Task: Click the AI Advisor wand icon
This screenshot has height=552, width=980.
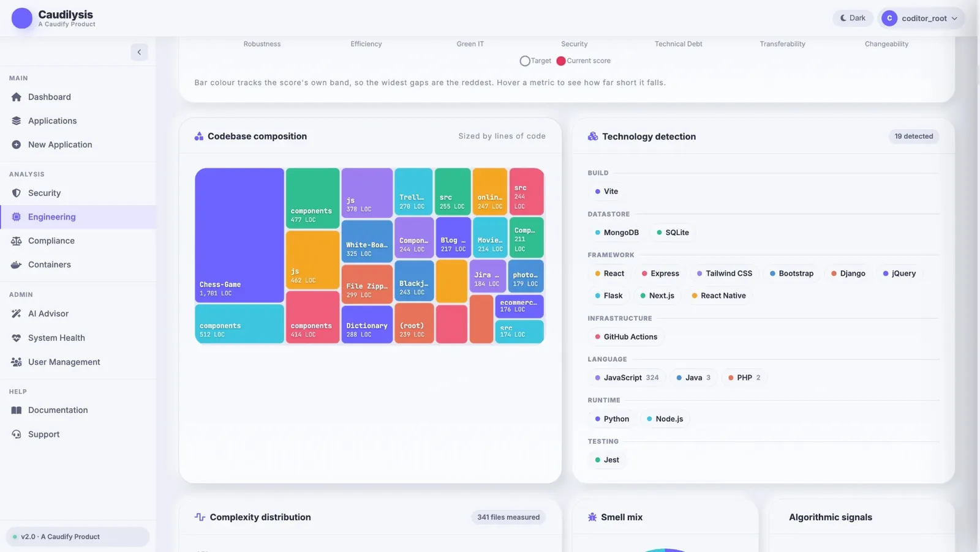Action: pos(17,313)
